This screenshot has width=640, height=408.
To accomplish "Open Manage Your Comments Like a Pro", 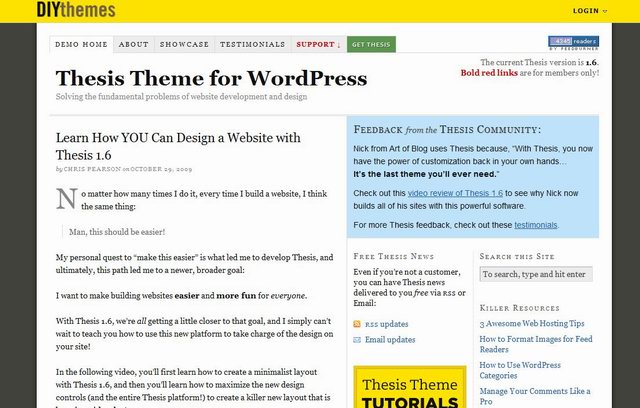I will point(535,396).
